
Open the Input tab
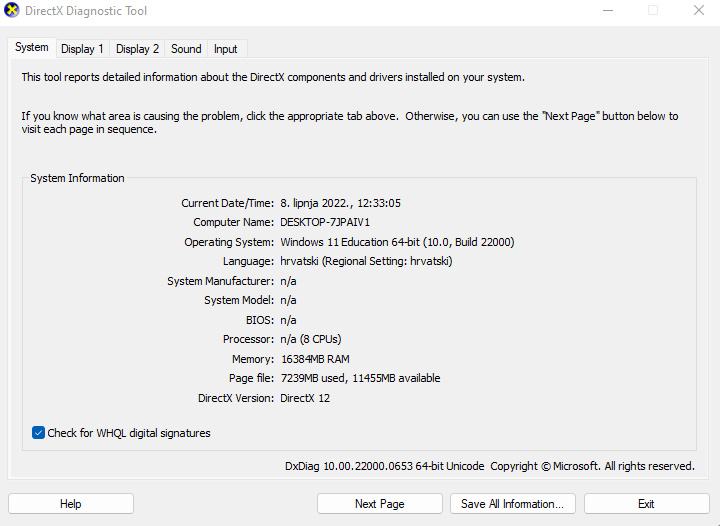click(x=226, y=49)
